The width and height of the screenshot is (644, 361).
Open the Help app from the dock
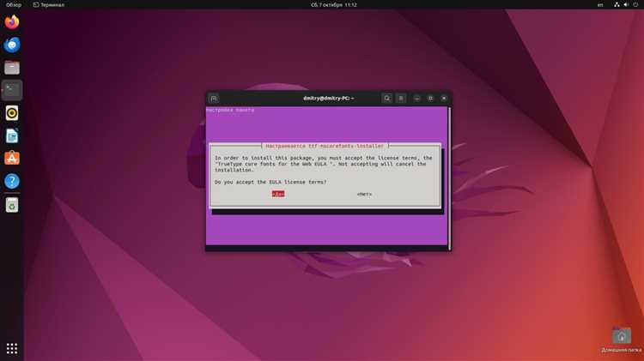12,181
